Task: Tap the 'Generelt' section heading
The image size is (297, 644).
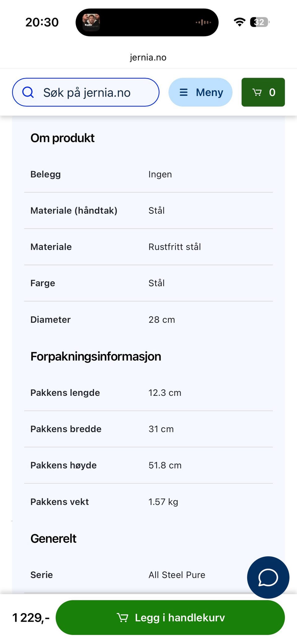Action: [53, 538]
